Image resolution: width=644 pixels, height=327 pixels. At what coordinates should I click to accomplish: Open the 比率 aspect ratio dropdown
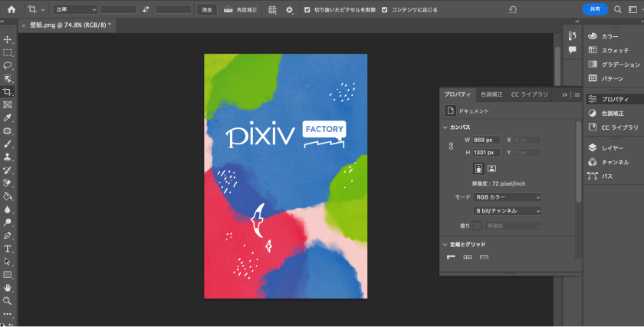coord(75,9)
